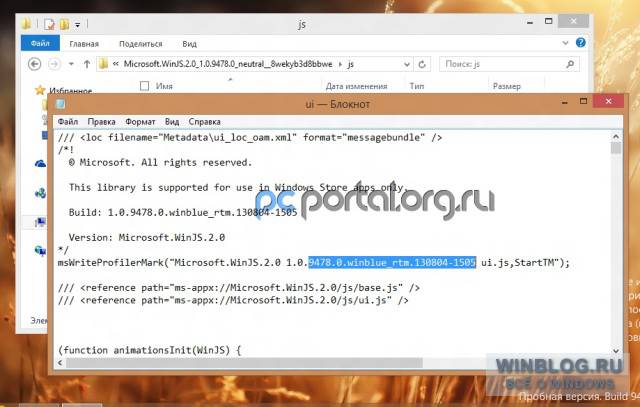Maximize the Notepad window
The image size is (640, 407).
tap(584, 101)
